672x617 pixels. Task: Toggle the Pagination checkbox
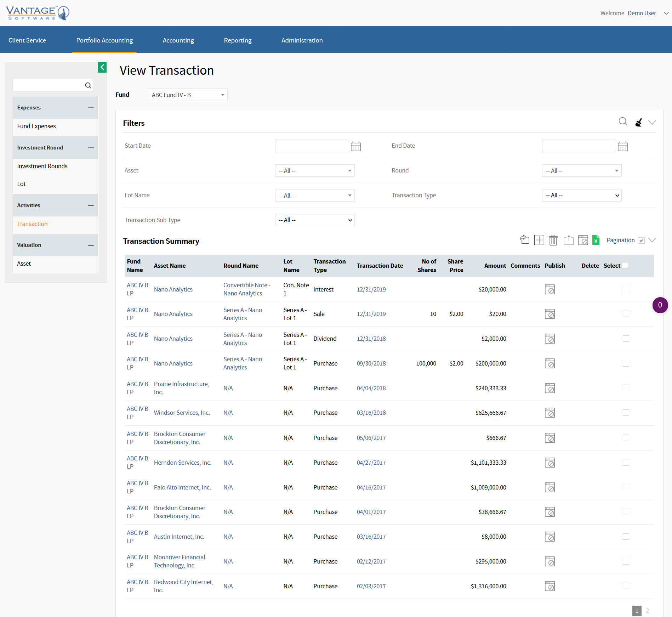point(641,240)
